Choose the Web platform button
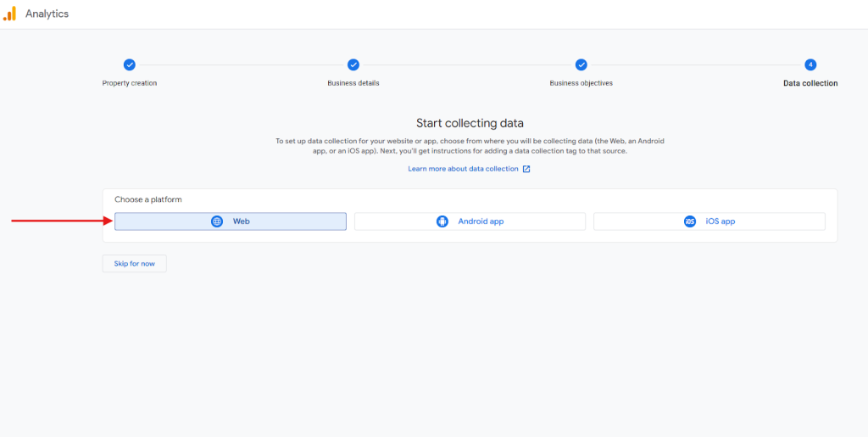This screenshot has width=868, height=437. click(x=231, y=221)
